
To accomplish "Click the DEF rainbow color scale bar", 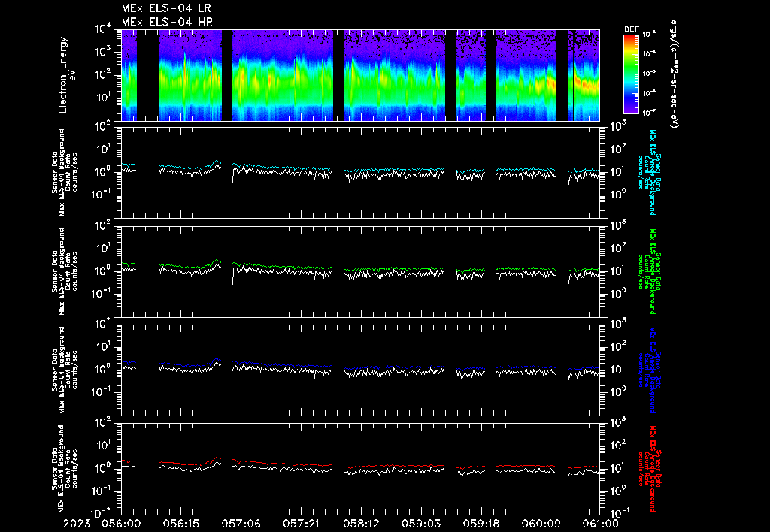I will pyautogui.click(x=631, y=74).
